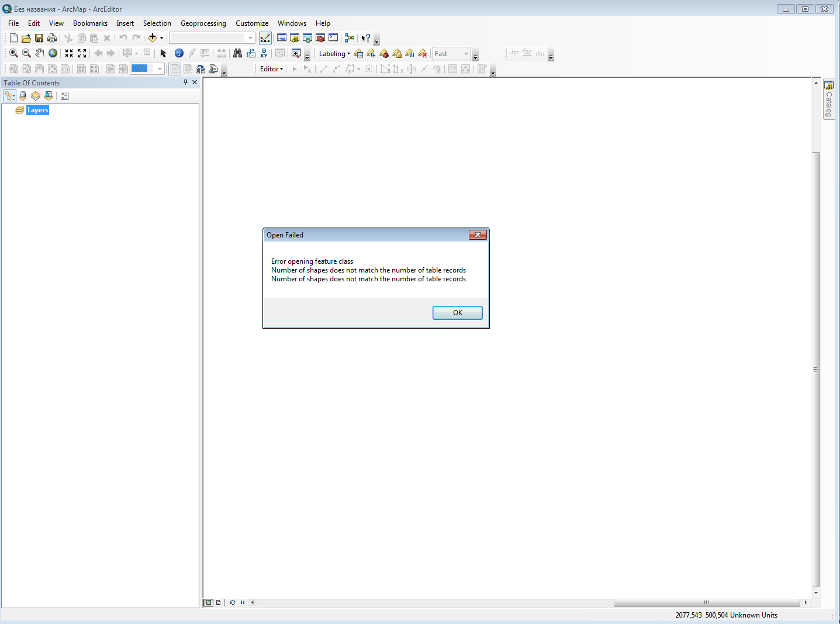Open Label Priority Ranking
Image resolution: width=840 pixels, height=624 pixels.
[371, 53]
